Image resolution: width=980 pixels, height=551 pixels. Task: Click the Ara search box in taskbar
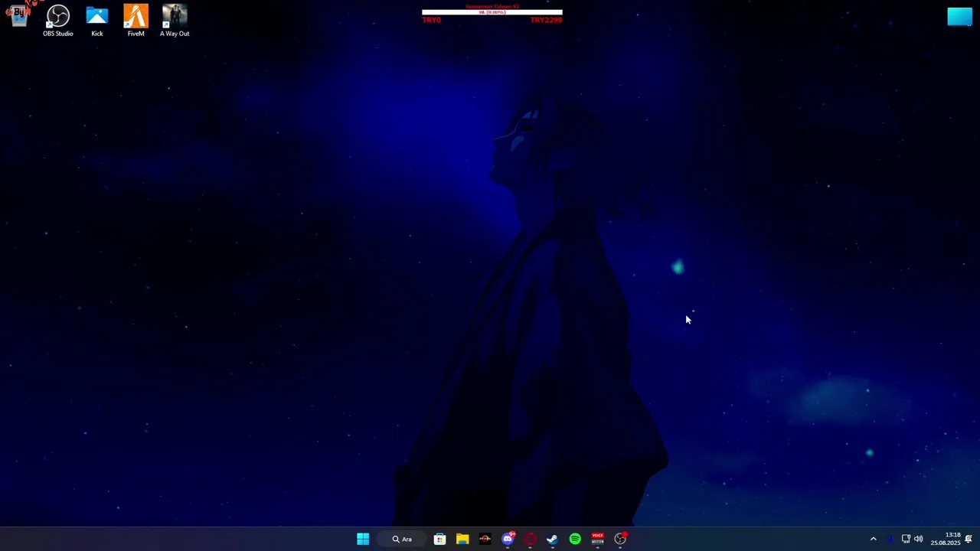pos(403,539)
